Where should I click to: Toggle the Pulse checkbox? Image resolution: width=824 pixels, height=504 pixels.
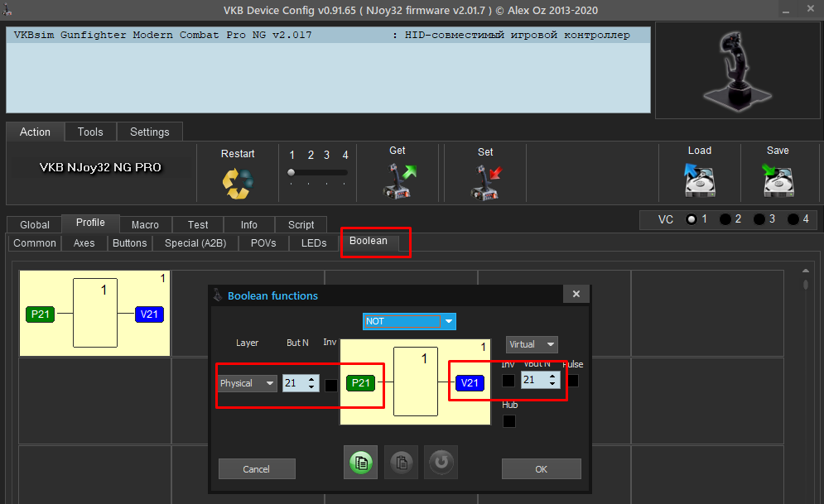tap(573, 381)
